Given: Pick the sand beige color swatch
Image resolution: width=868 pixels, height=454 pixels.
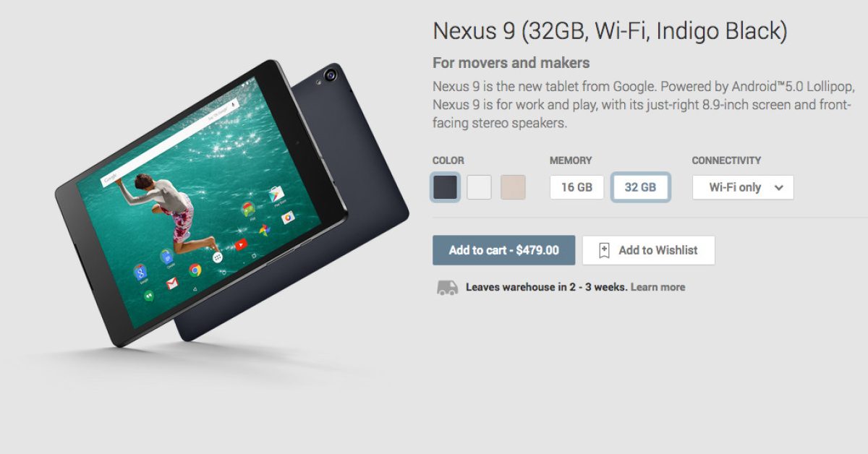Looking at the screenshot, I should coord(513,187).
